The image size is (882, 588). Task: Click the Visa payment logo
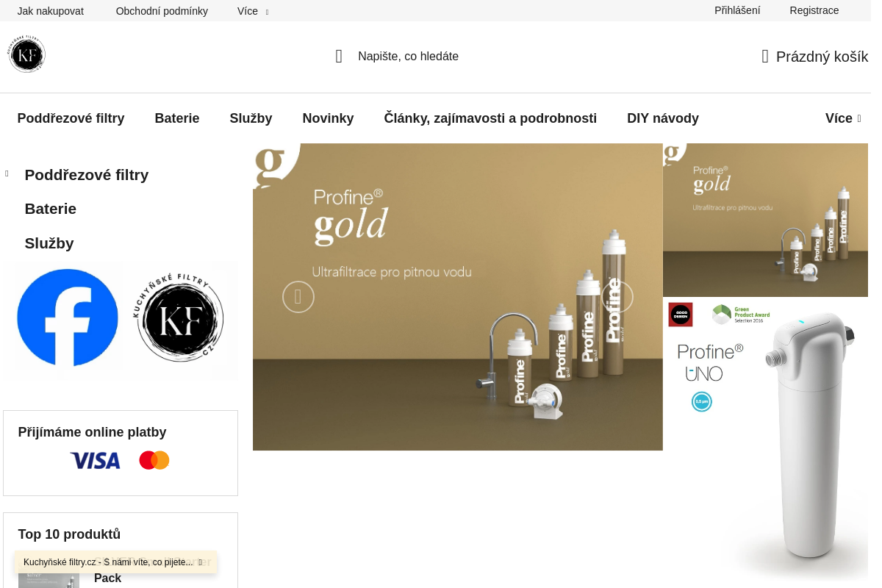(95, 461)
